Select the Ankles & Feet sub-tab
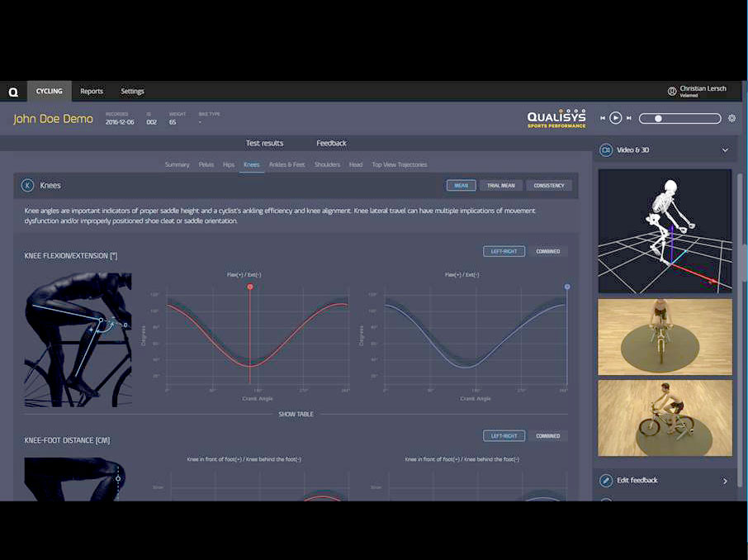 click(286, 164)
